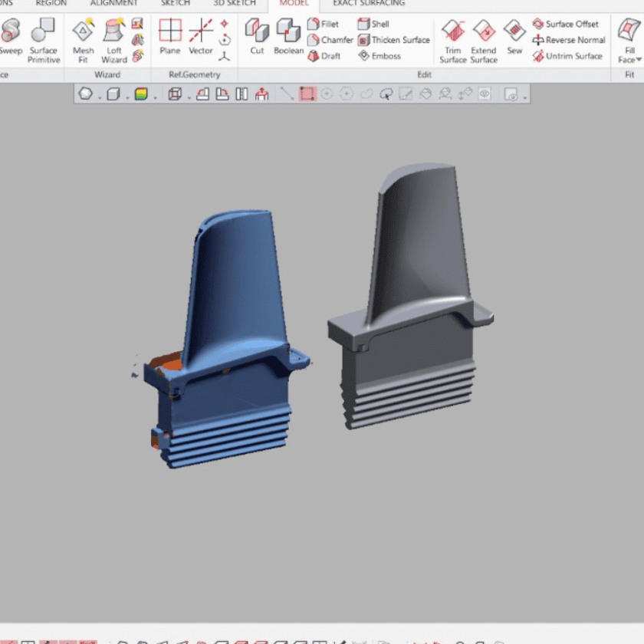Viewport: 644px width, 644px height.
Task: Click the Thicken Surface button
Action: pos(394,40)
